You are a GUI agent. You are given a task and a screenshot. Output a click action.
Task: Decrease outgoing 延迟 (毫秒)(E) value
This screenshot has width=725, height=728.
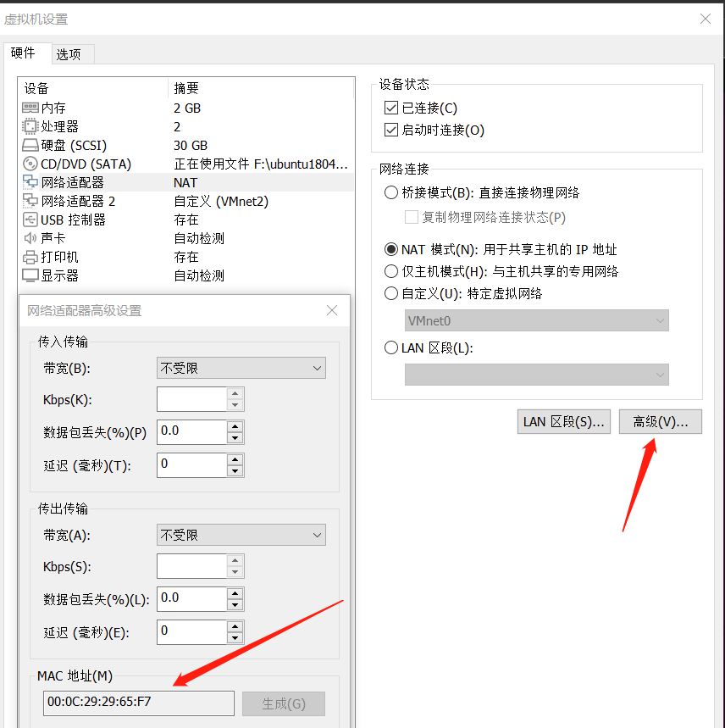[x=235, y=638]
